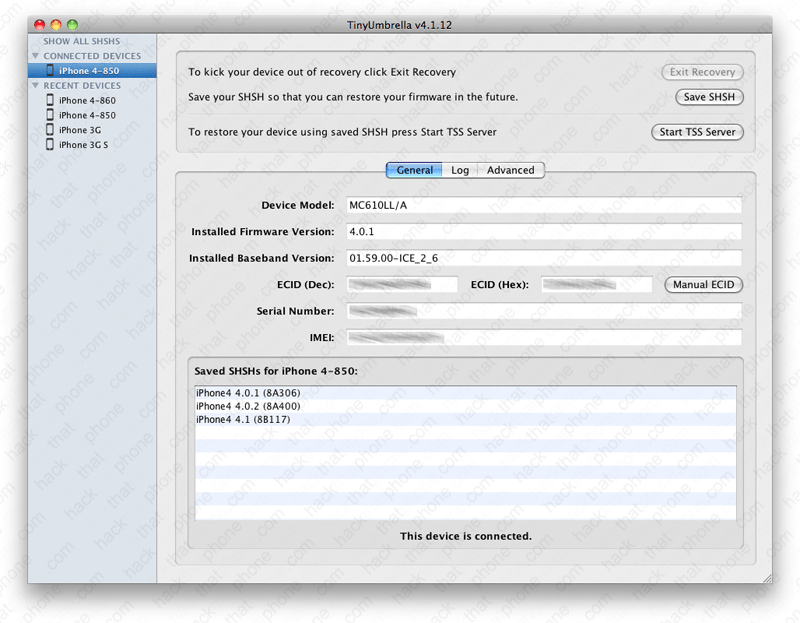The image size is (800, 623).
Task: Collapse the Connected Devices section triangle
Action: 36,56
